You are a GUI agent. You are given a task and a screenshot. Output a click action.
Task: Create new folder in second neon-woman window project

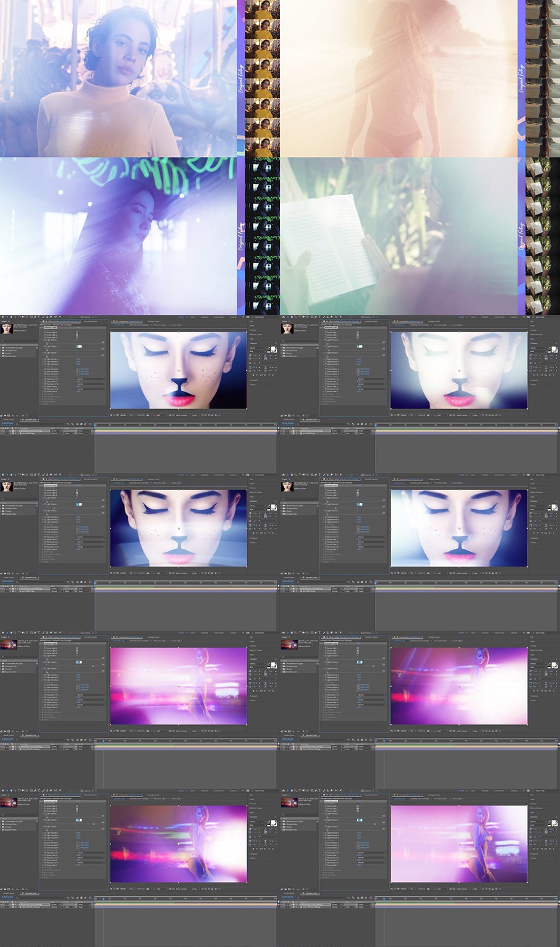pos(285,731)
